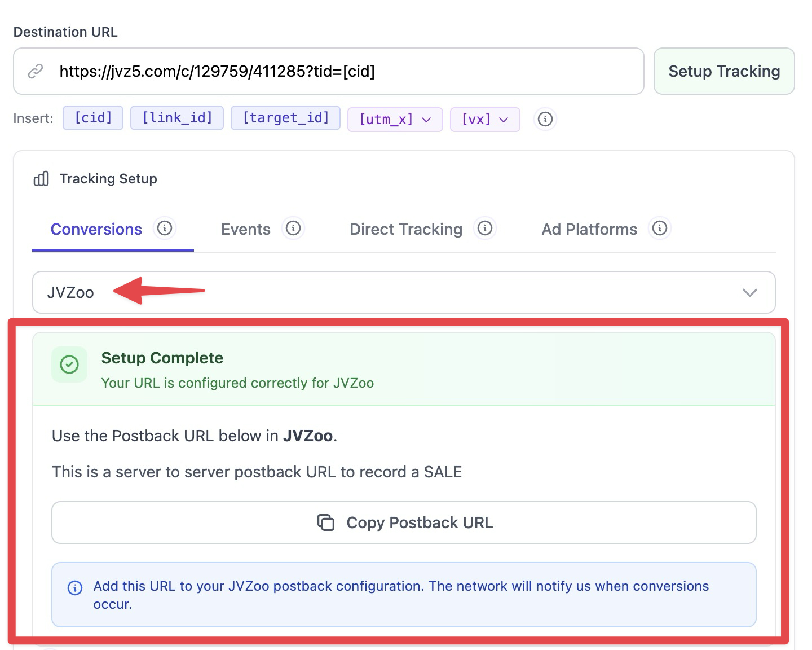Click the 'Use the Postback URL below' text

click(195, 436)
